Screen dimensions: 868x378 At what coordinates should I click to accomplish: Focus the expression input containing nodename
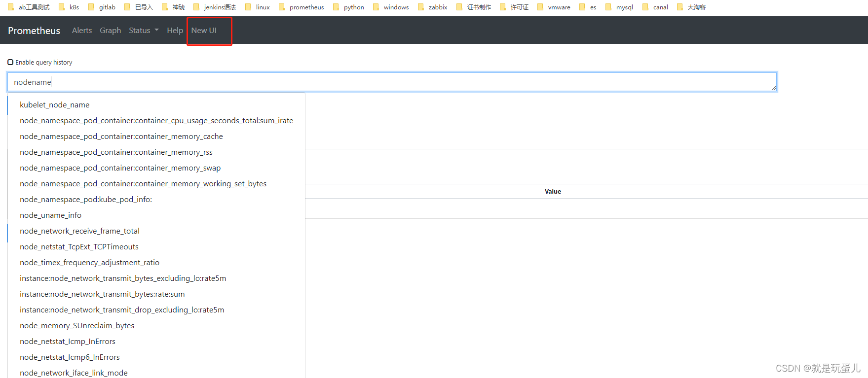(392, 82)
